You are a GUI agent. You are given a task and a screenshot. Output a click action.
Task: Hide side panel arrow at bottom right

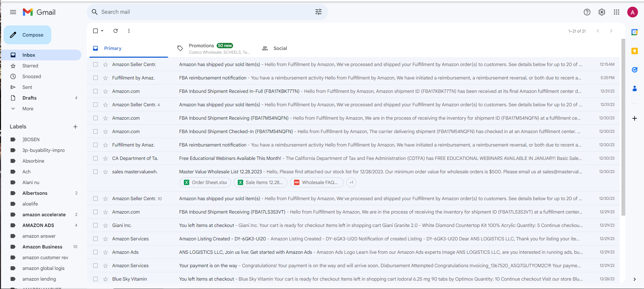coord(635,279)
